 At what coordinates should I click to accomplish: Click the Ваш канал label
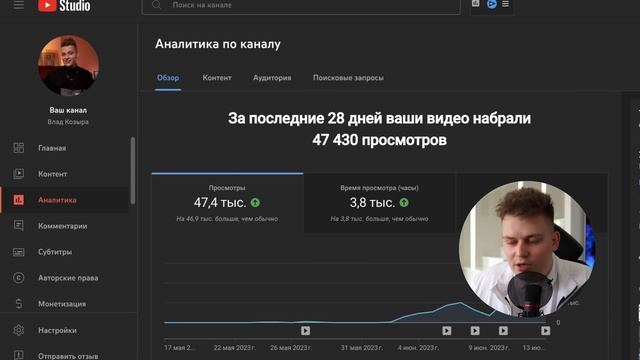pos(68,110)
